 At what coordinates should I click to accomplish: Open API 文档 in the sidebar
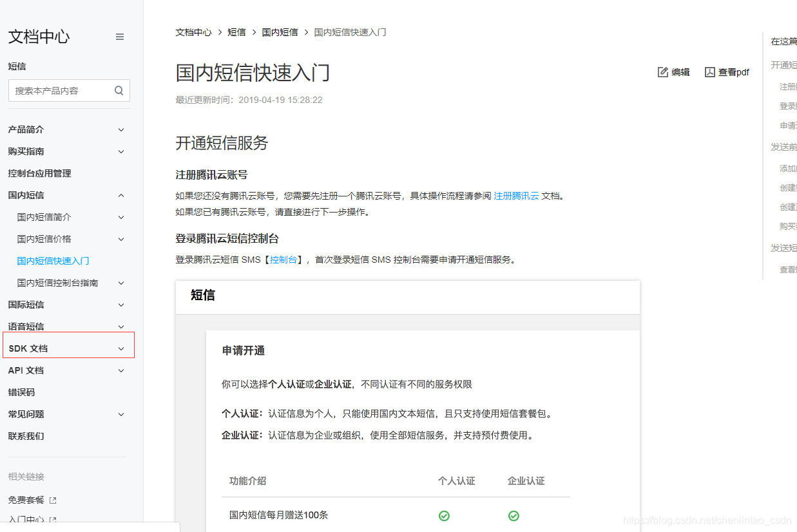26,370
